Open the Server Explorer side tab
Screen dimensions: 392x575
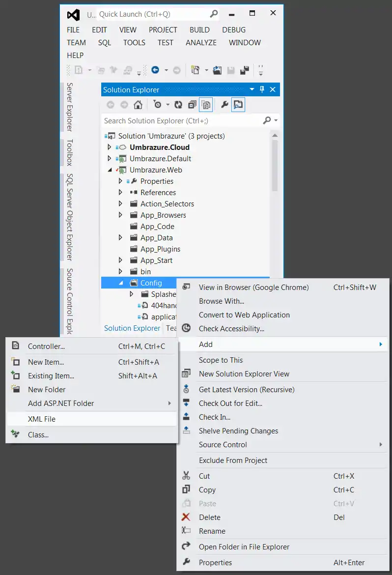69,107
